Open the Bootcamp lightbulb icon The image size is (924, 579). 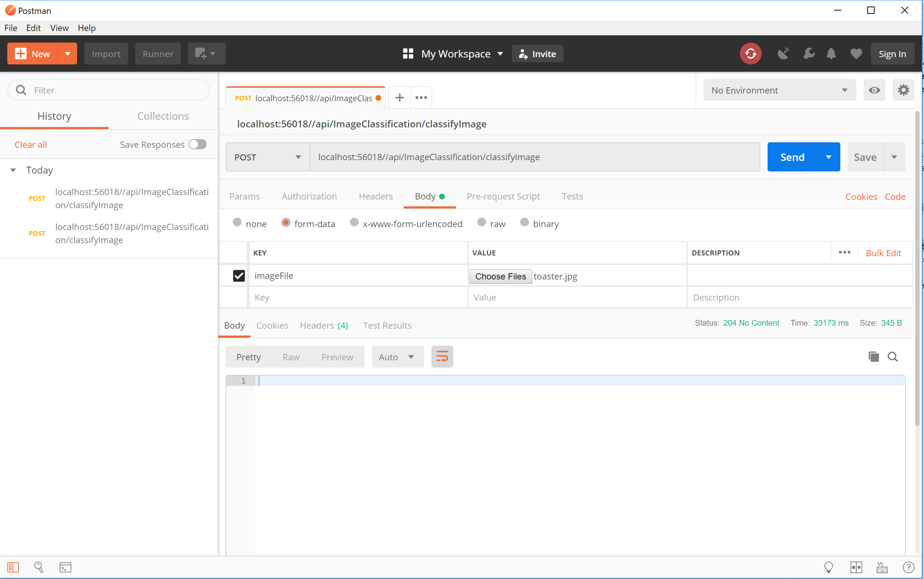click(828, 567)
